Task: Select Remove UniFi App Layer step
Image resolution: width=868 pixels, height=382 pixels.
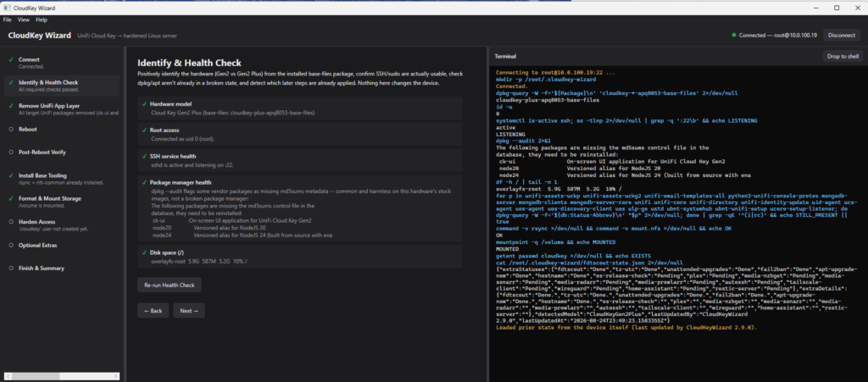Action: (61, 109)
